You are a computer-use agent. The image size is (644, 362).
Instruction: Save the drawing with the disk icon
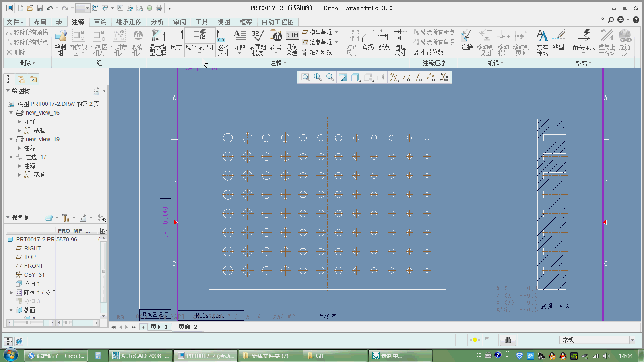40,8
